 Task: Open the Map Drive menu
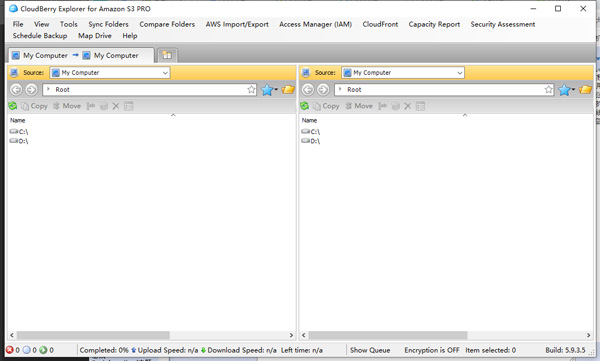pyautogui.click(x=95, y=36)
